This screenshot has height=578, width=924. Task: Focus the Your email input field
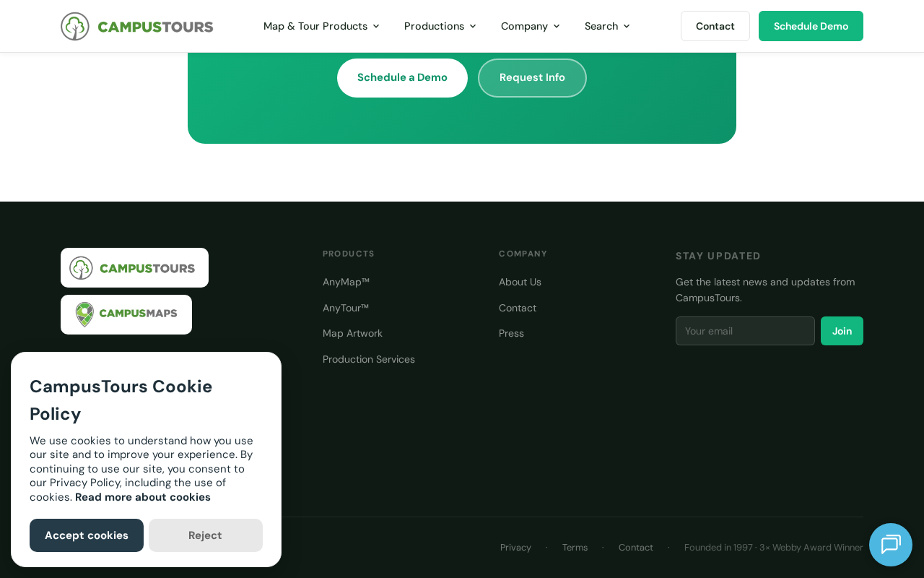click(745, 331)
